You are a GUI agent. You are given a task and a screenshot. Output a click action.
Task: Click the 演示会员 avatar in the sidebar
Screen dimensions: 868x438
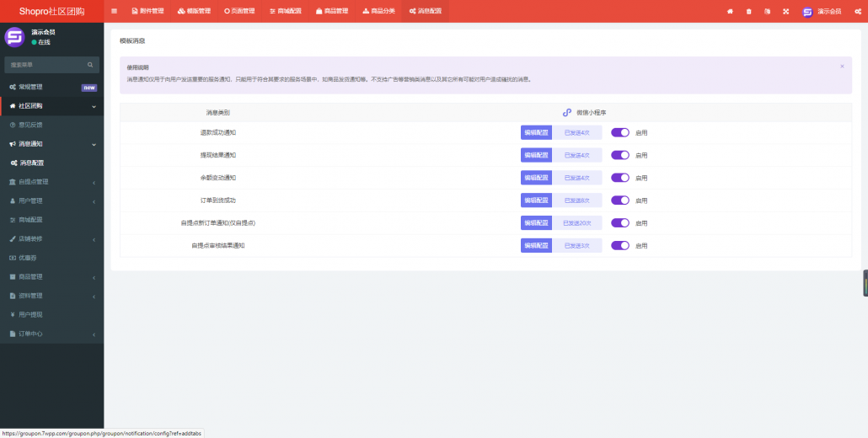coord(14,37)
